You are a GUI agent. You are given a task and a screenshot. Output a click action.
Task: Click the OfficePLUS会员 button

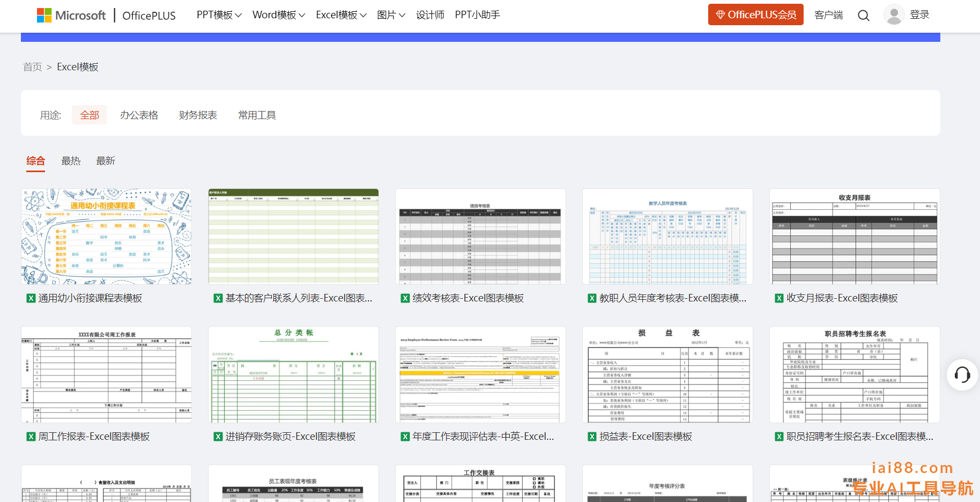pyautogui.click(x=755, y=14)
